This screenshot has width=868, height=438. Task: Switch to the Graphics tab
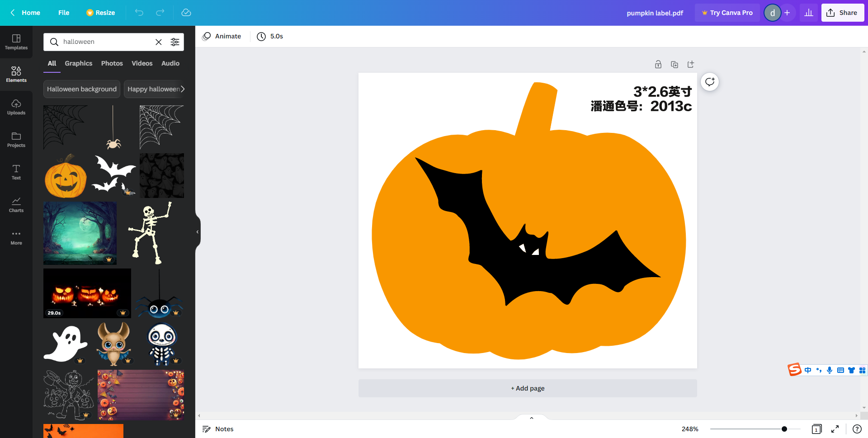tap(78, 63)
